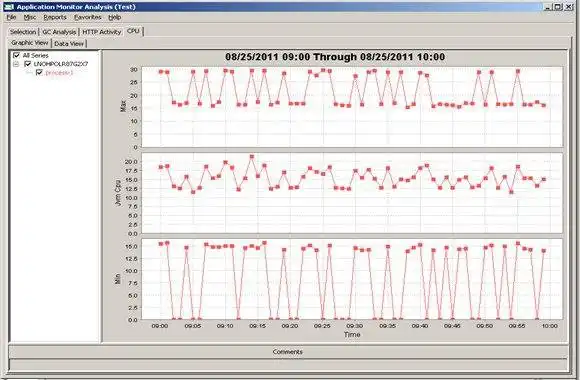Switch to the GC Analysis tab
This screenshot has width=580, height=380.
[x=59, y=32]
